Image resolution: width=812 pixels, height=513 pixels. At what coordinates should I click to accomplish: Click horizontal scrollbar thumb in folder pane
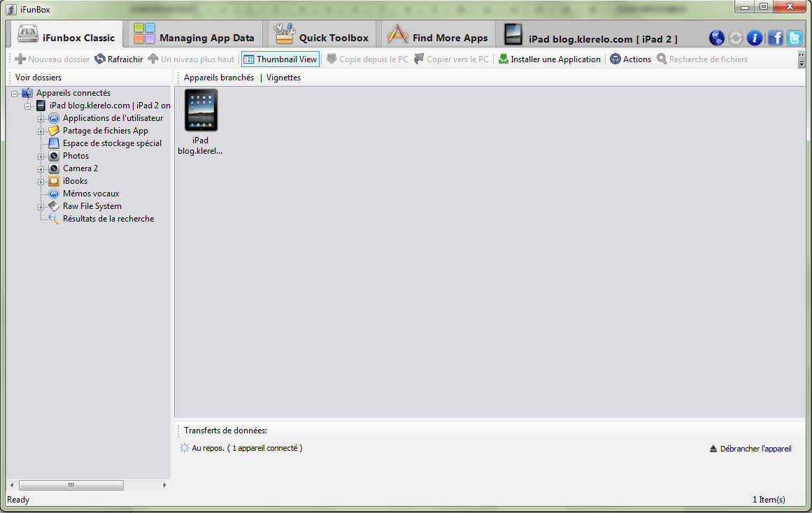click(71, 485)
